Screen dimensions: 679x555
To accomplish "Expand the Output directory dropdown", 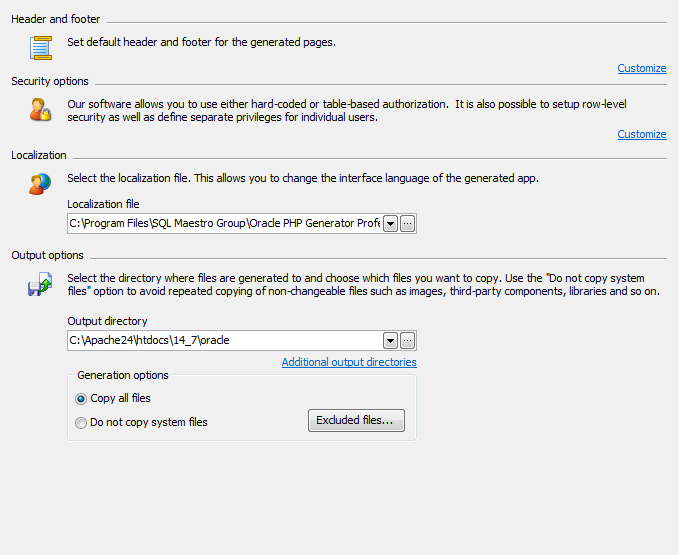I will [x=391, y=340].
